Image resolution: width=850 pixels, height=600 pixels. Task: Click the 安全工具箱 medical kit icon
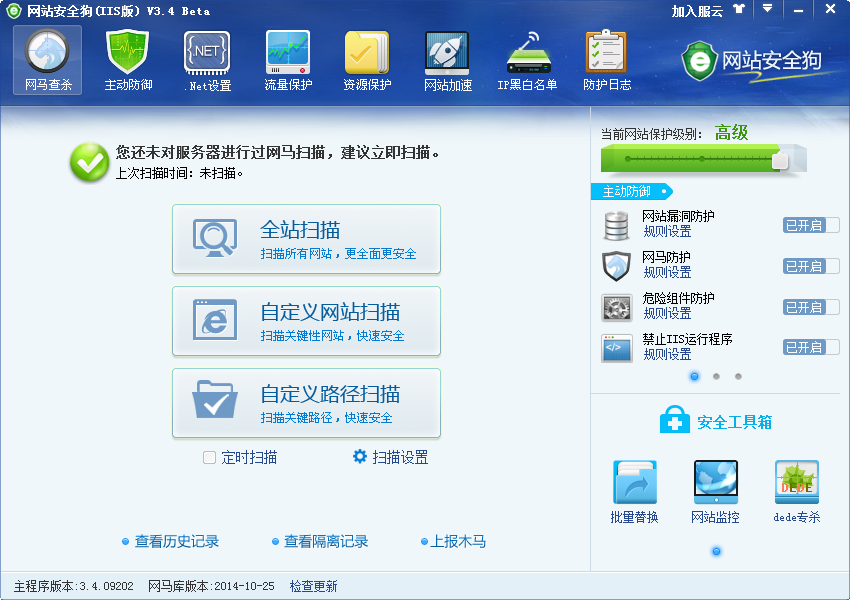(674, 420)
